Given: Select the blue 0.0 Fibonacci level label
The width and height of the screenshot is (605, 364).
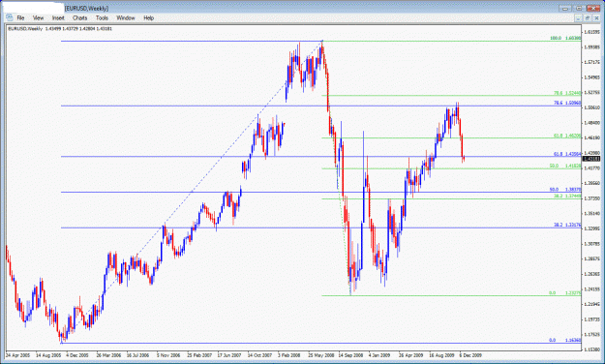Looking at the screenshot, I should pos(565,340).
